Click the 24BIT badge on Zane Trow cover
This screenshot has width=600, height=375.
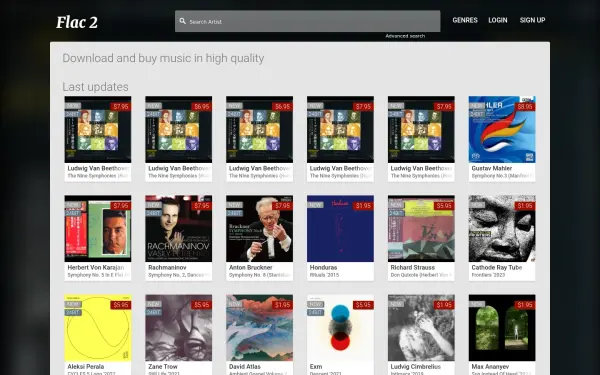(153, 313)
